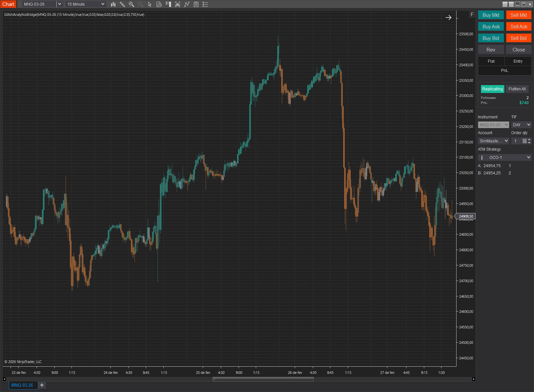Select the cursor pointer tool
This screenshot has height=392, width=534.
pos(150,4)
